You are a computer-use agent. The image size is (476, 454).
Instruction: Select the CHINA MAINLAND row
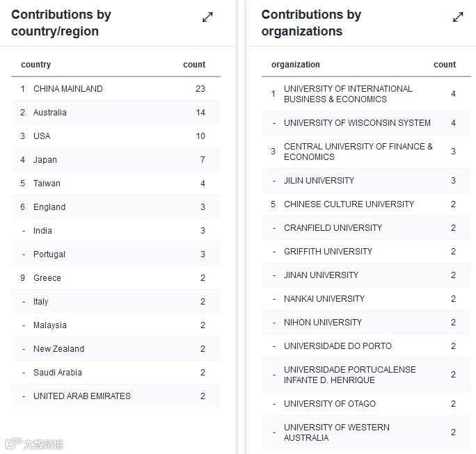pyautogui.click(x=68, y=89)
